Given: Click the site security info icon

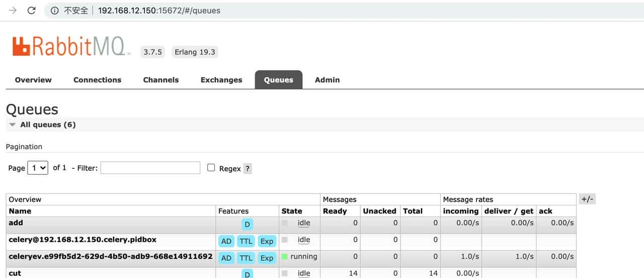Looking at the screenshot, I should pyautogui.click(x=55, y=11).
